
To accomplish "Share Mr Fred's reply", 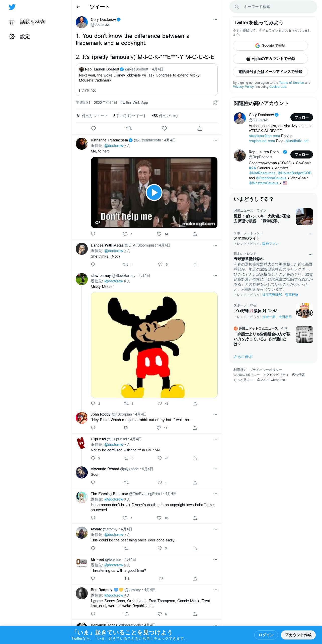I will [195, 579].
